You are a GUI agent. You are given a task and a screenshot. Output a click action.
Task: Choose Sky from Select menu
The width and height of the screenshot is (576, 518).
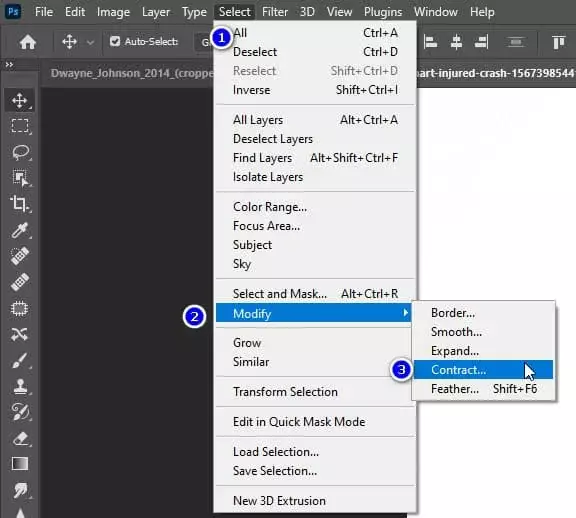(x=315, y=264)
